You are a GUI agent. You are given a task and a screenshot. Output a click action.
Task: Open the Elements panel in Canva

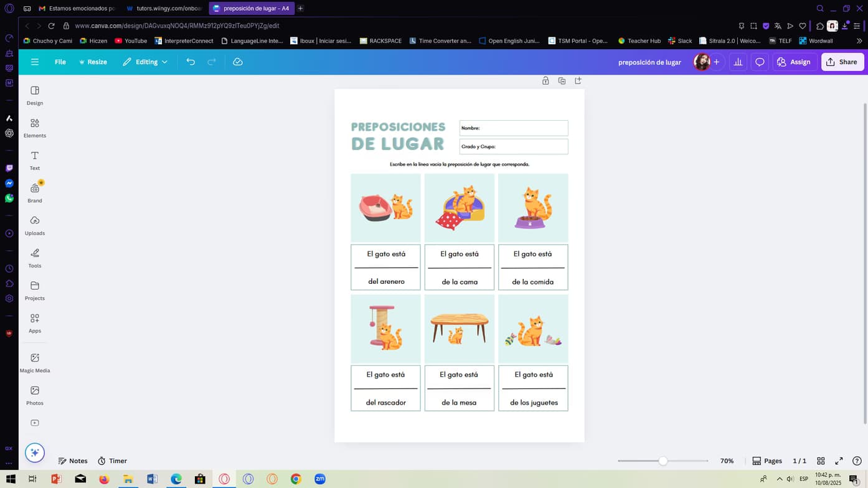pyautogui.click(x=34, y=128)
